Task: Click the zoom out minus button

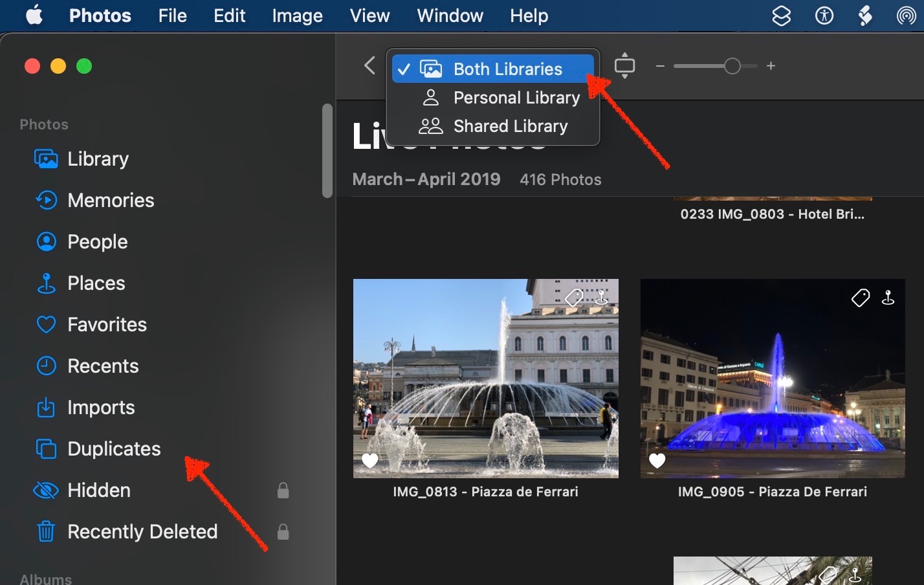Action: coord(660,66)
